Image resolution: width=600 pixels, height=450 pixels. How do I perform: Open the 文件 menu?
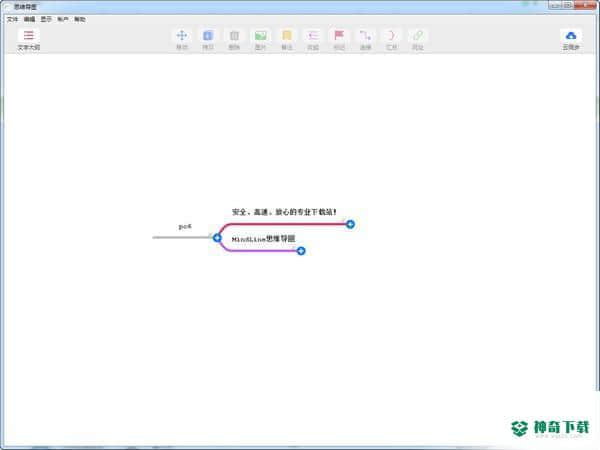tap(13, 19)
